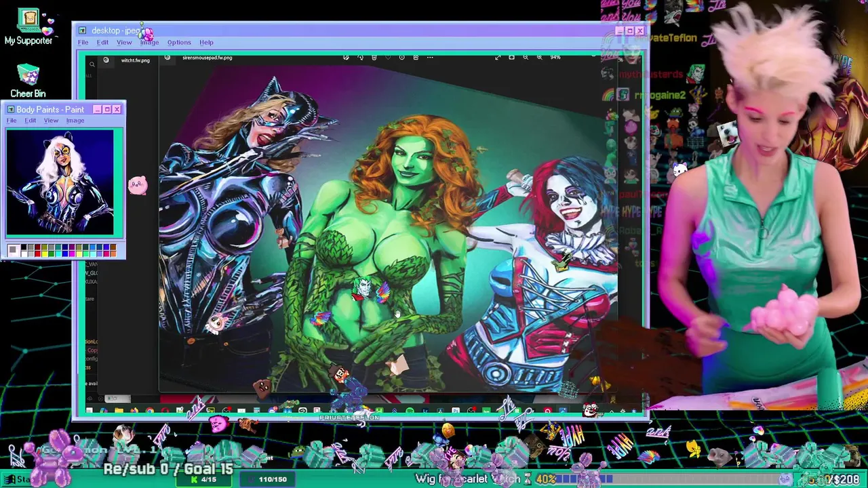868x488 pixels.
Task: Open Edit menu in desktop.jpeg window
Action: click(102, 43)
